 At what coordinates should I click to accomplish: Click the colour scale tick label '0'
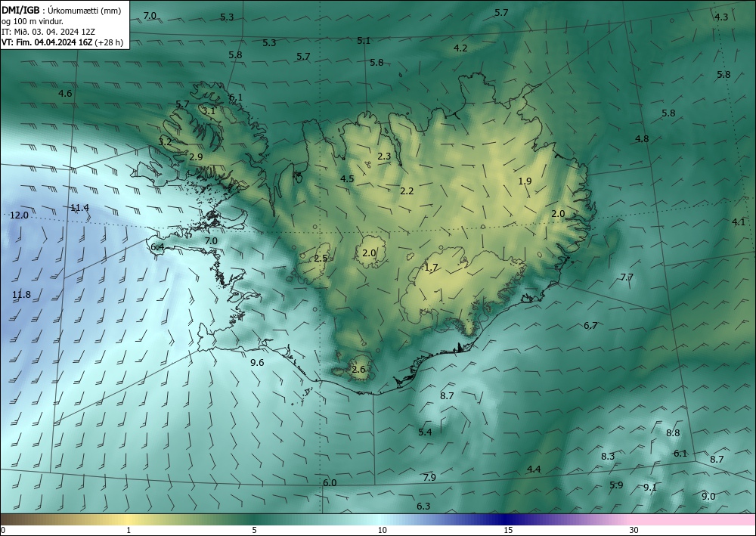[3, 530]
